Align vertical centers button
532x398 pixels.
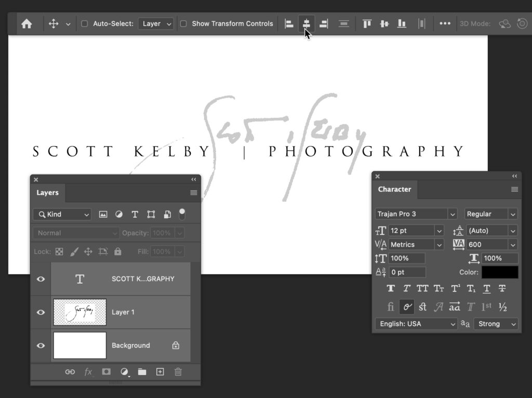point(384,24)
